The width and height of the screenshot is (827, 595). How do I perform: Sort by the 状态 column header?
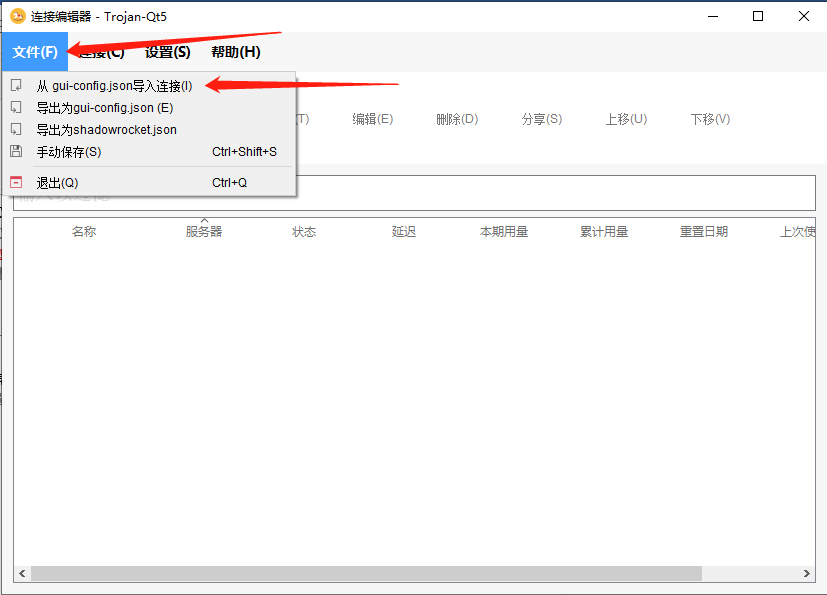point(304,232)
